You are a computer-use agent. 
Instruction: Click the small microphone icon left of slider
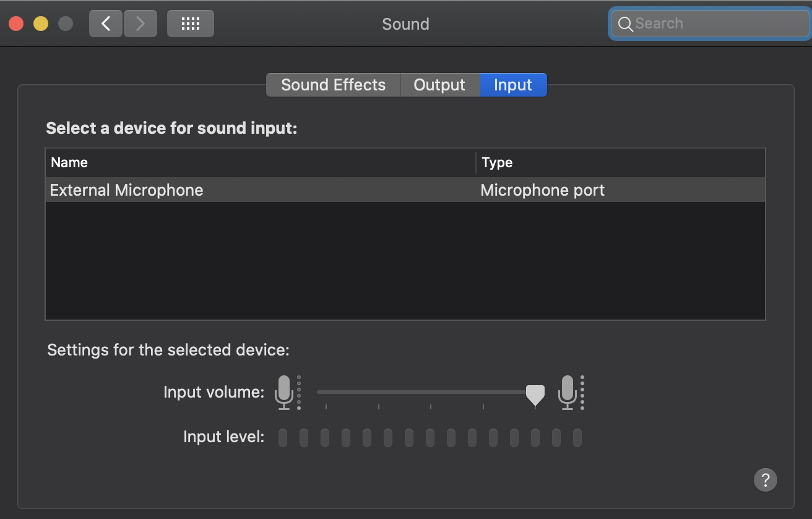tap(284, 392)
